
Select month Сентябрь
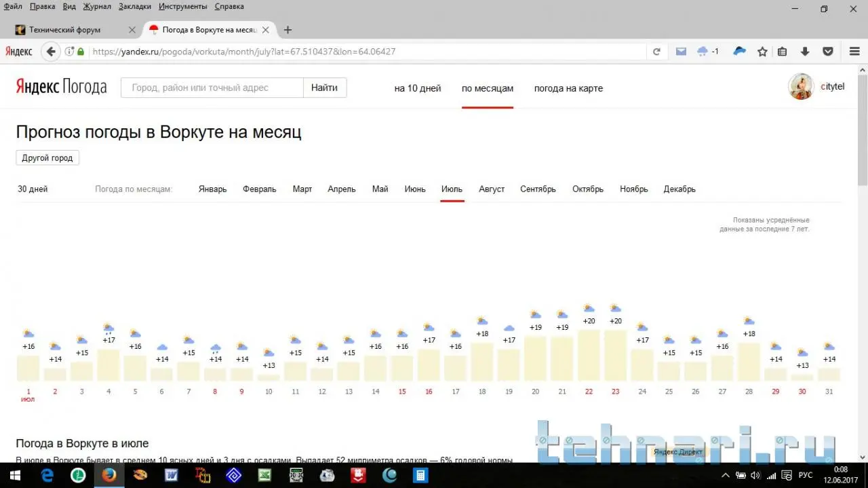click(x=538, y=189)
